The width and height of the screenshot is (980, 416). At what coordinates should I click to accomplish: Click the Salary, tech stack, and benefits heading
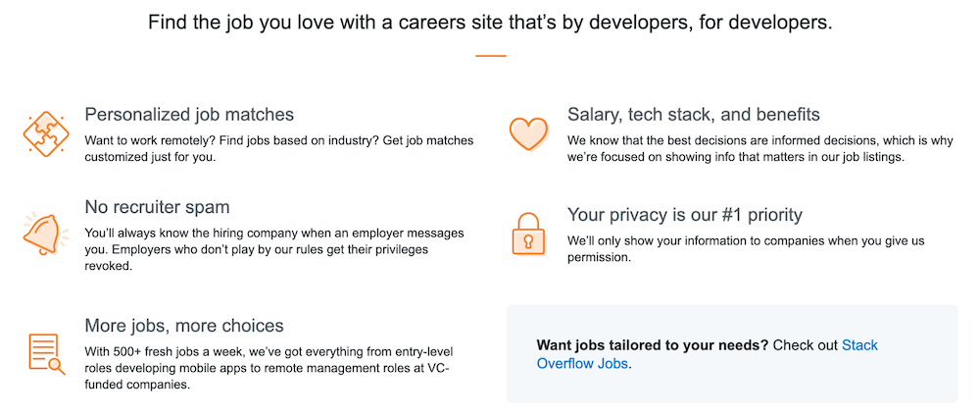[694, 115]
